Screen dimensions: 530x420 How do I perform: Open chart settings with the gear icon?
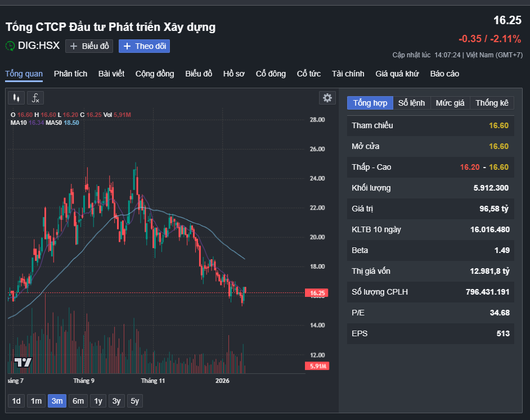click(327, 97)
